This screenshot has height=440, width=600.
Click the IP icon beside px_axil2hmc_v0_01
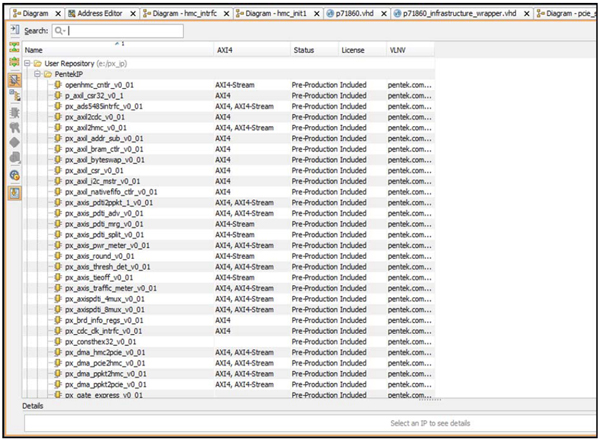58,127
